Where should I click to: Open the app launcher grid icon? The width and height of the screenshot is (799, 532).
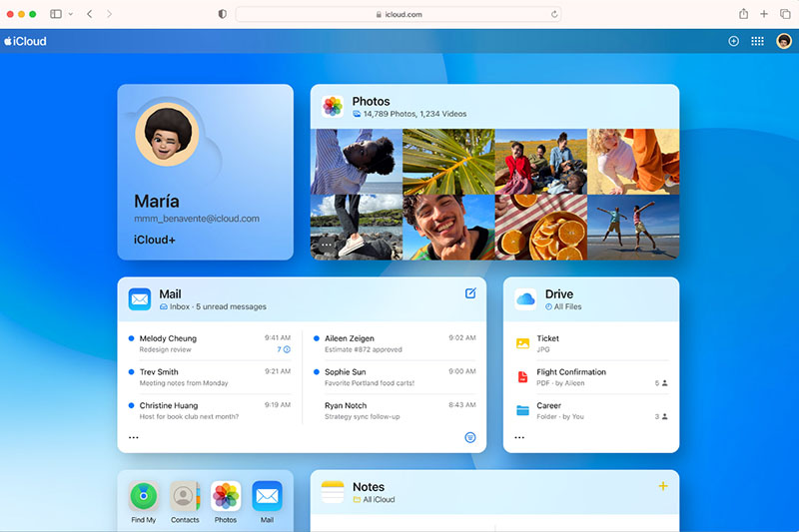pyautogui.click(x=758, y=41)
